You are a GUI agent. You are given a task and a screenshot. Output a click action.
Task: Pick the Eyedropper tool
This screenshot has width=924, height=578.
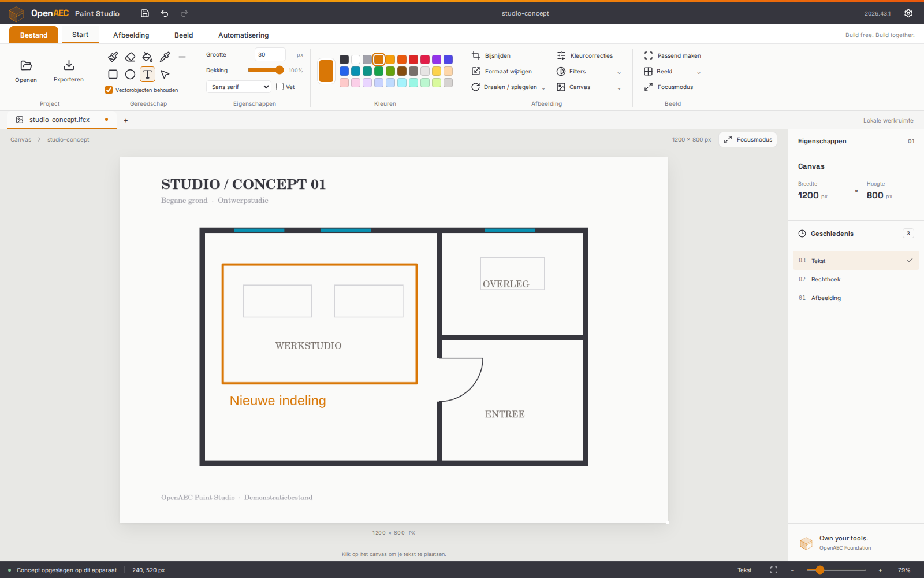pos(165,57)
